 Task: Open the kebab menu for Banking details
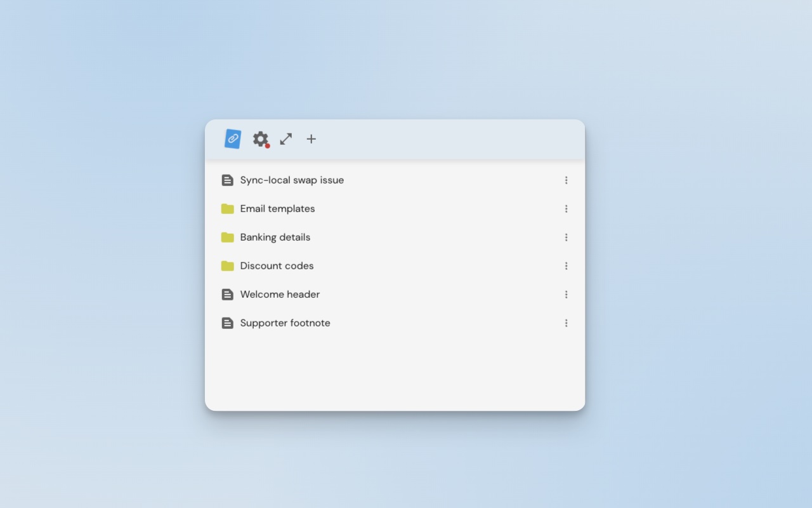(x=566, y=237)
